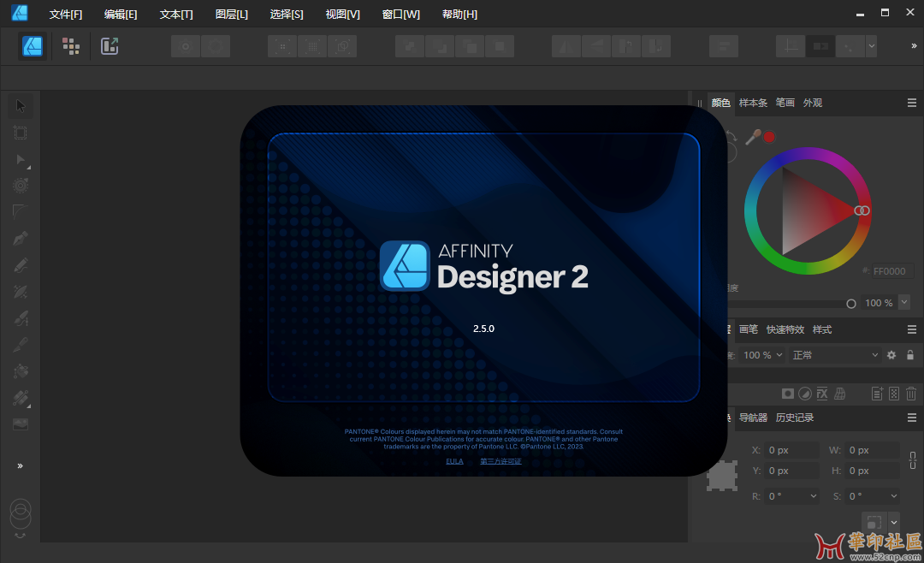
Task: Select the Move tool arrow
Action: 20,106
